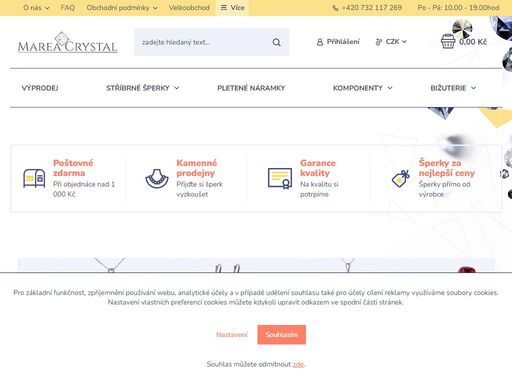Expand the O nás dropdown

point(36,8)
